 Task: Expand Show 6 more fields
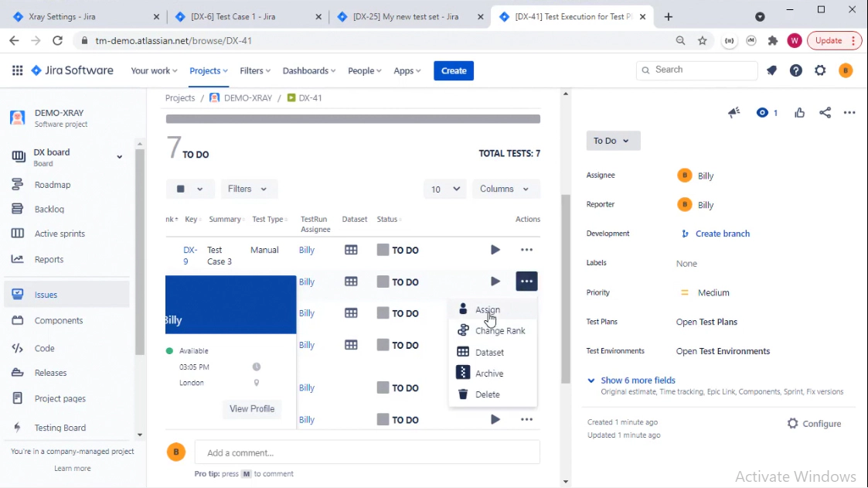point(638,381)
